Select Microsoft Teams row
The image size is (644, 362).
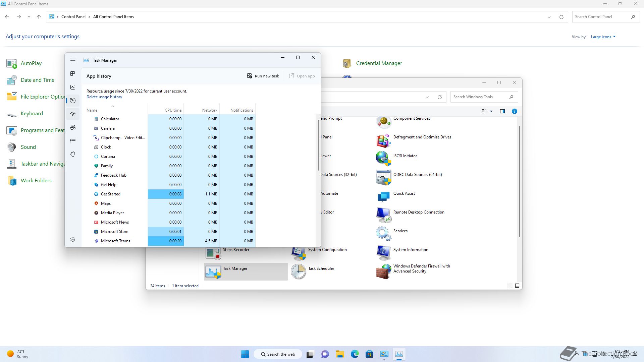coord(168,241)
